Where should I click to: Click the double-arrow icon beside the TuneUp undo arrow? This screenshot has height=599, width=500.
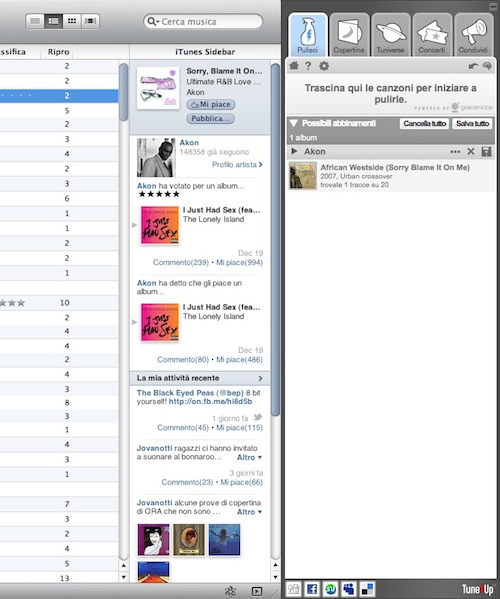tap(487, 66)
